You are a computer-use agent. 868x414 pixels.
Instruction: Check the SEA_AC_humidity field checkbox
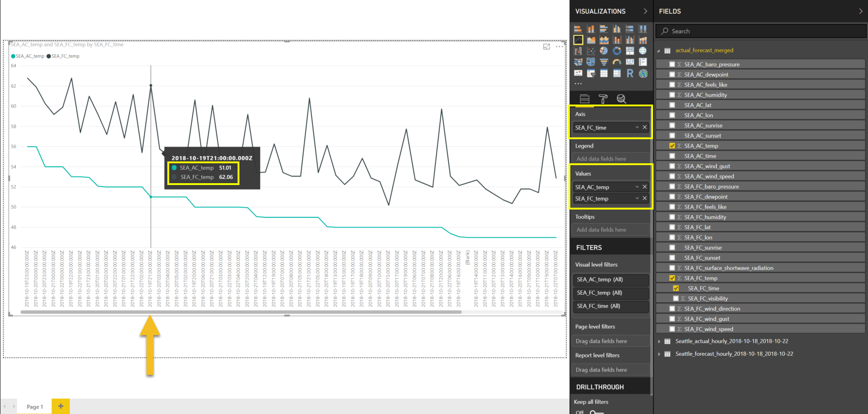(x=672, y=95)
